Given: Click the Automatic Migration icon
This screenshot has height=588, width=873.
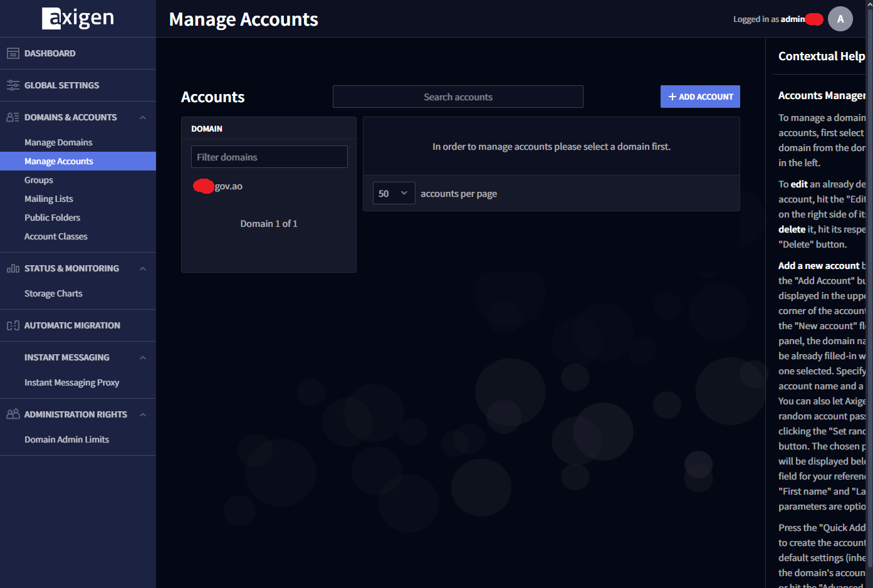Looking at the screenshot, I should (13, 325).
